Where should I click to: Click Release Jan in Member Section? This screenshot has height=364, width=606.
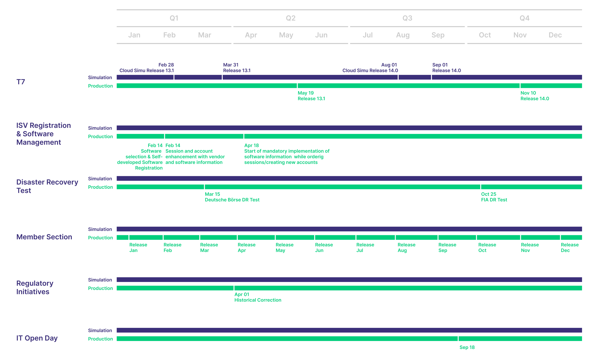coord(138,247)
